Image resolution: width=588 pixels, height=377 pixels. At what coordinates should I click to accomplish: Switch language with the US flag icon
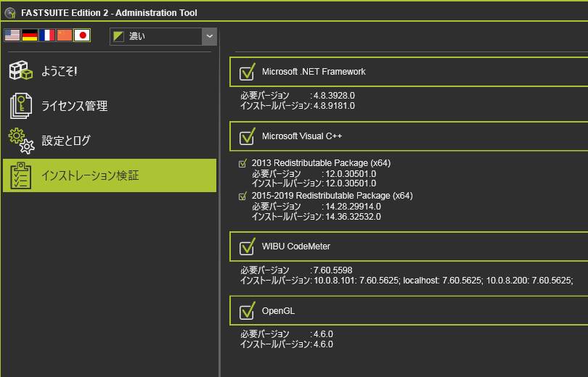pos(12,36)
